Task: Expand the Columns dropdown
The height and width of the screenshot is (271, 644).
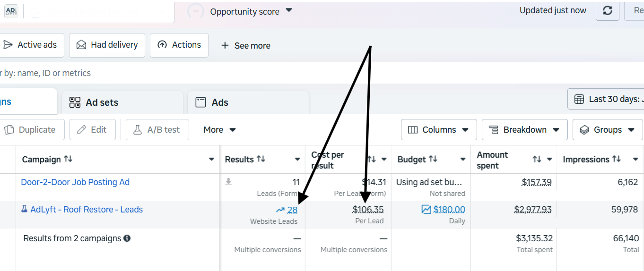Action: tap(439, 130)
